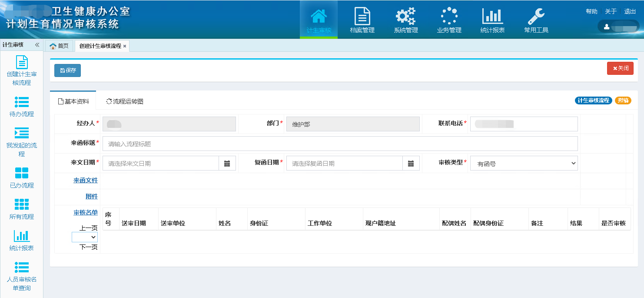
Task: Open calendar picker for 来文日期
Action: (227, 164)
